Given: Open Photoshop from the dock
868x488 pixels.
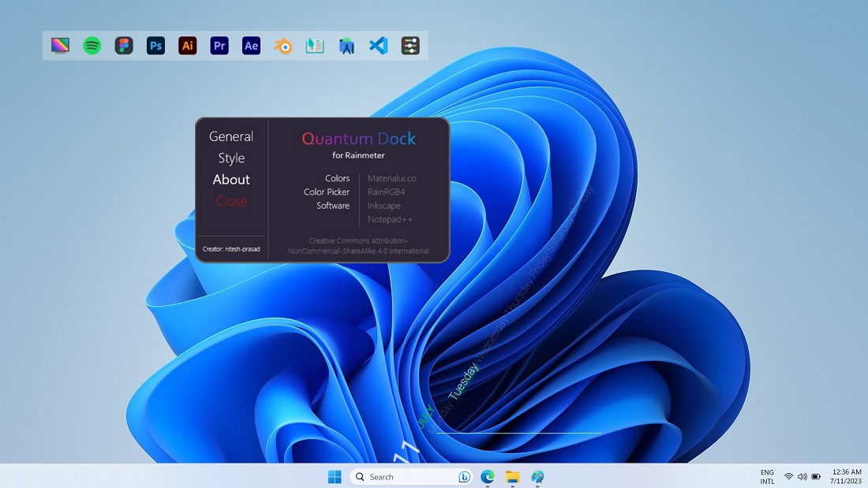Looking at the screenshot, I should 155,45.
